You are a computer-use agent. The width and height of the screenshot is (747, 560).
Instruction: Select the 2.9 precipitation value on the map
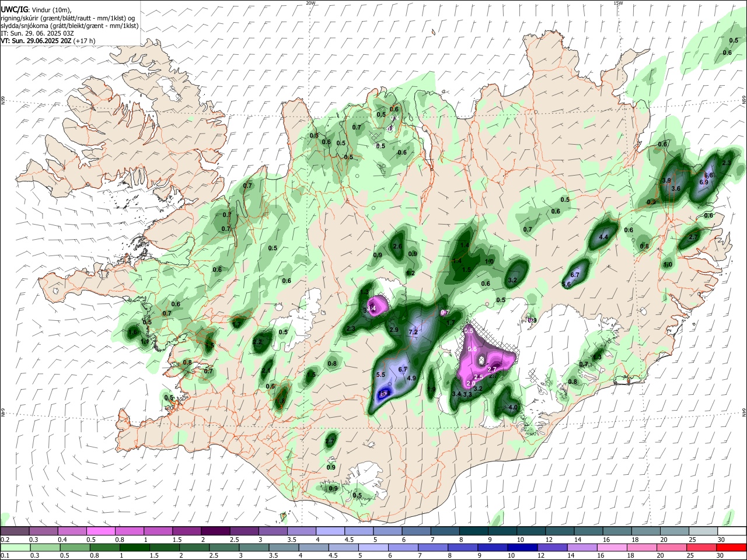[393, 330]
